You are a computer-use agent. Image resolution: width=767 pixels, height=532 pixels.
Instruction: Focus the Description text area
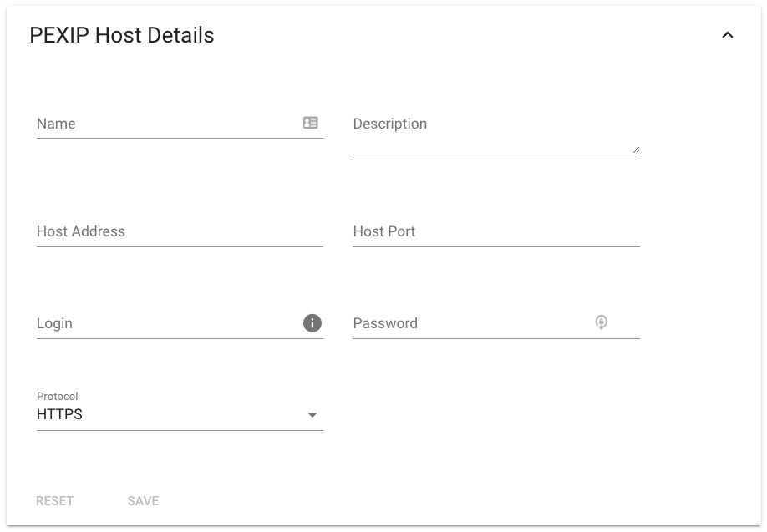(x=496, y=133)
